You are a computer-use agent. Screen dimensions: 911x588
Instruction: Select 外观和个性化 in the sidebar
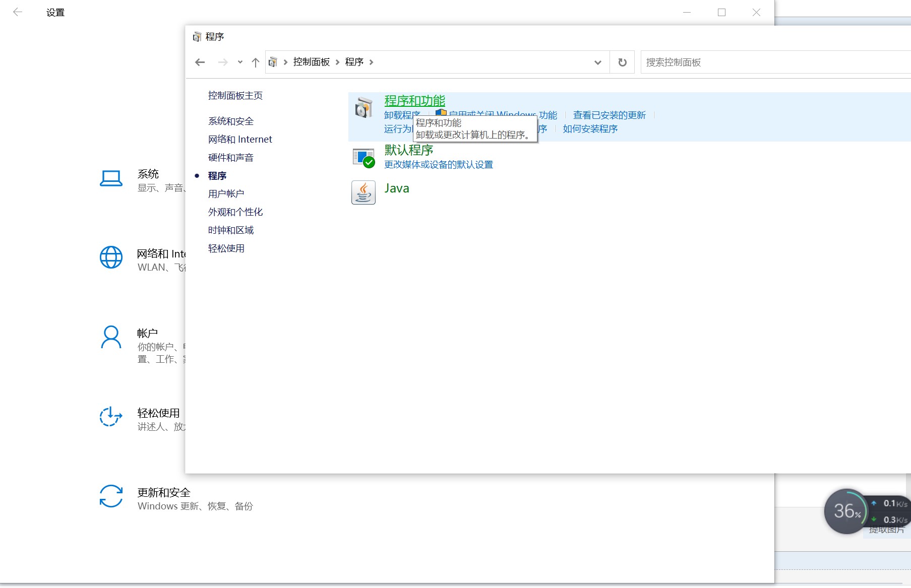coord(235,212)
